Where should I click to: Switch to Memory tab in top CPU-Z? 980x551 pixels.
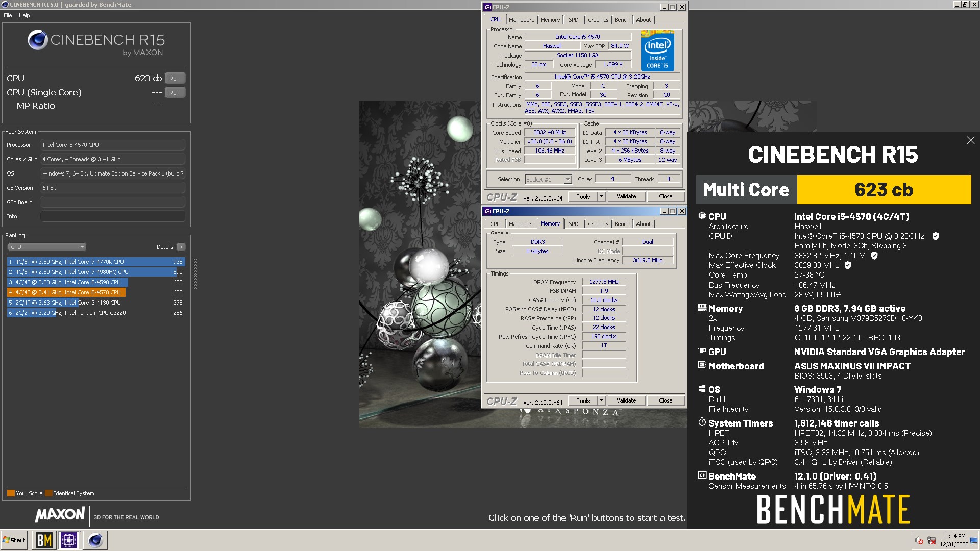(550, 20)
